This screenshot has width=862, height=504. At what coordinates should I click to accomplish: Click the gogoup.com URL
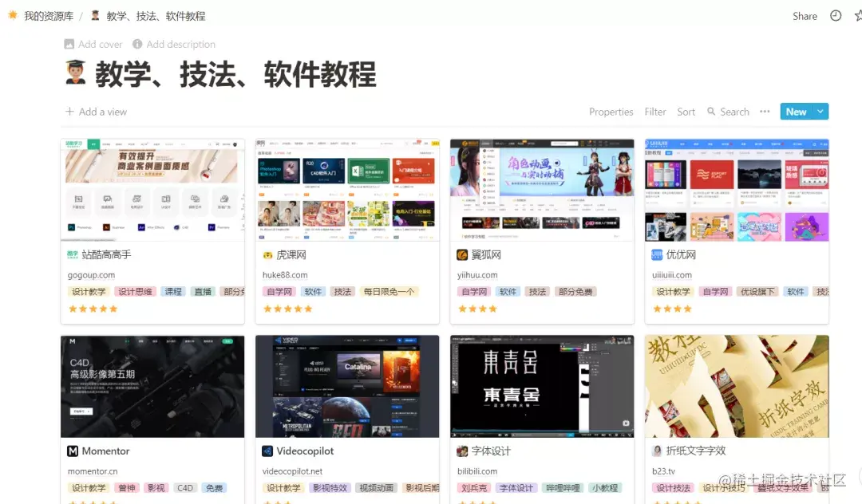[91, 275]
